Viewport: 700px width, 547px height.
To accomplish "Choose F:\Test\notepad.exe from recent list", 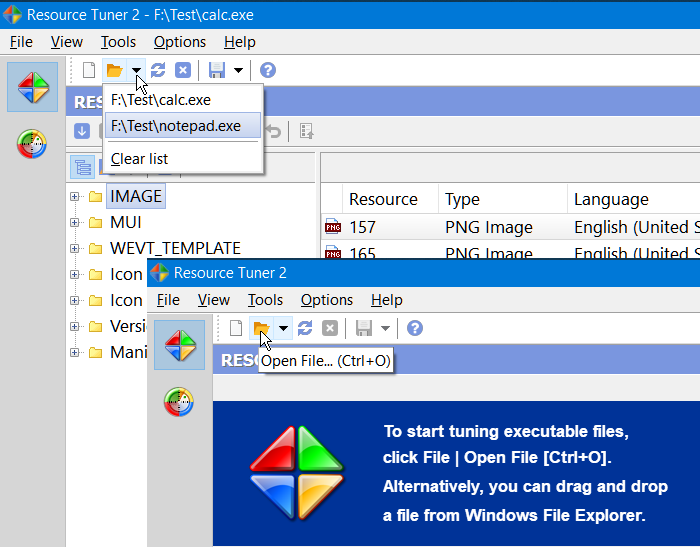I will [x=183, y=125].
